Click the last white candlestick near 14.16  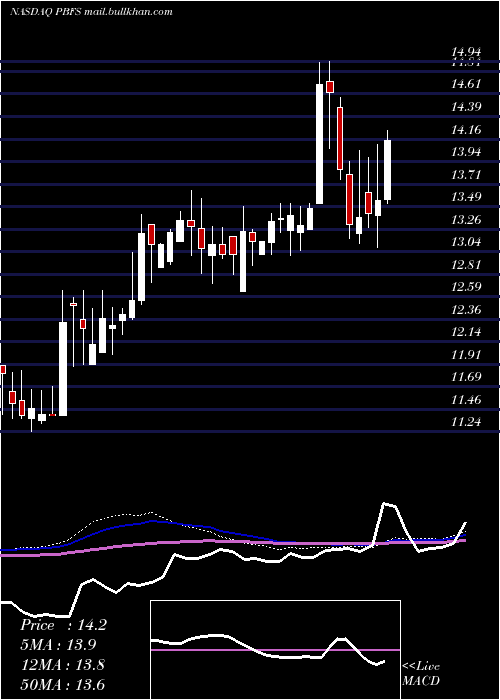tap(388, 170)
